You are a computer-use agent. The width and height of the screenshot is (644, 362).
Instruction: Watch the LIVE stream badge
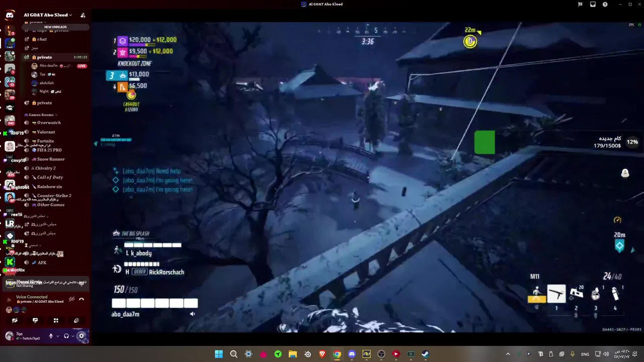pos(82,66)
